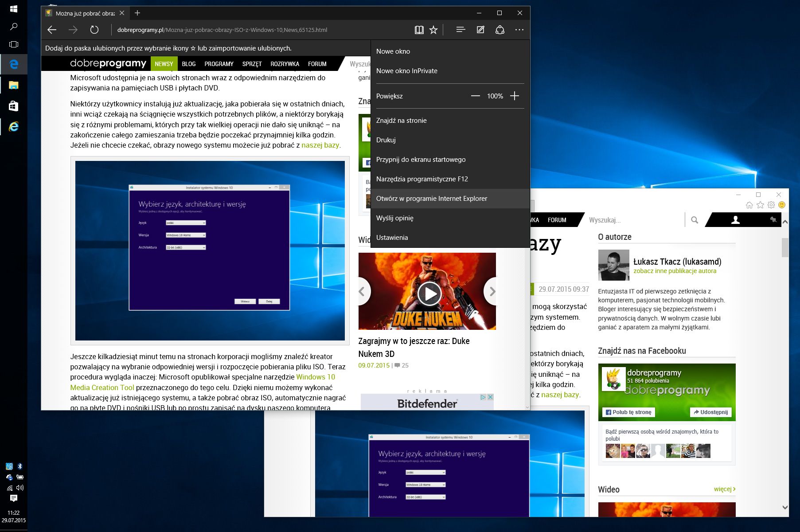The image size is (800, 532).
Task: Decrease zoom with the minus button
Action: [476, 96]
